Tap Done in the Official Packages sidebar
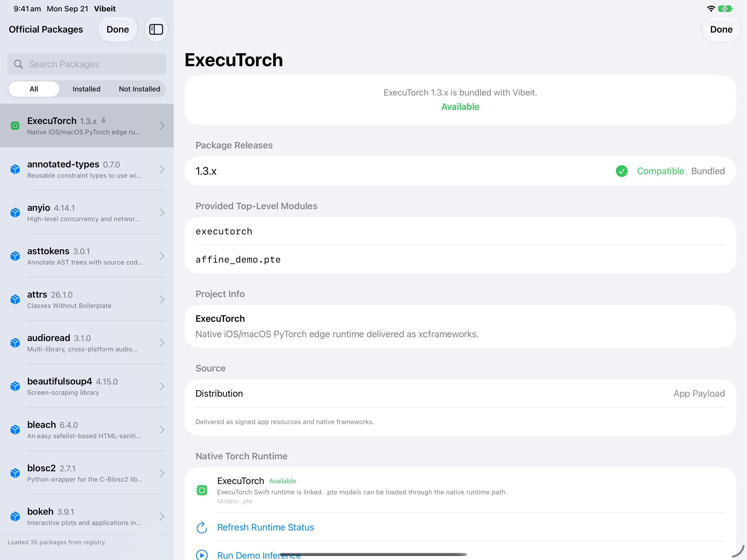Image resolution: width=747 pixels, height=560 pixels. 118,29
